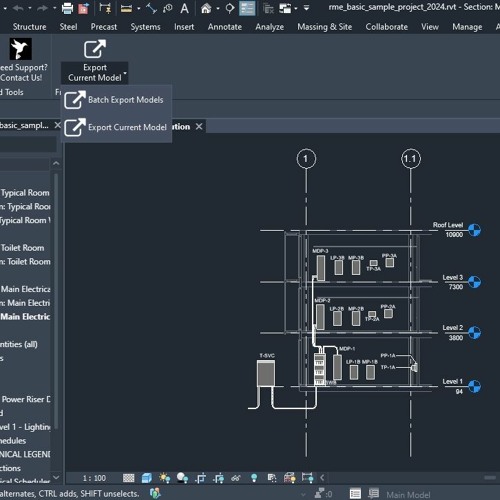Click the Undo arrow in Quick Access toolbar
Viewport: 500px width, 500px height.
pos(18,8)
